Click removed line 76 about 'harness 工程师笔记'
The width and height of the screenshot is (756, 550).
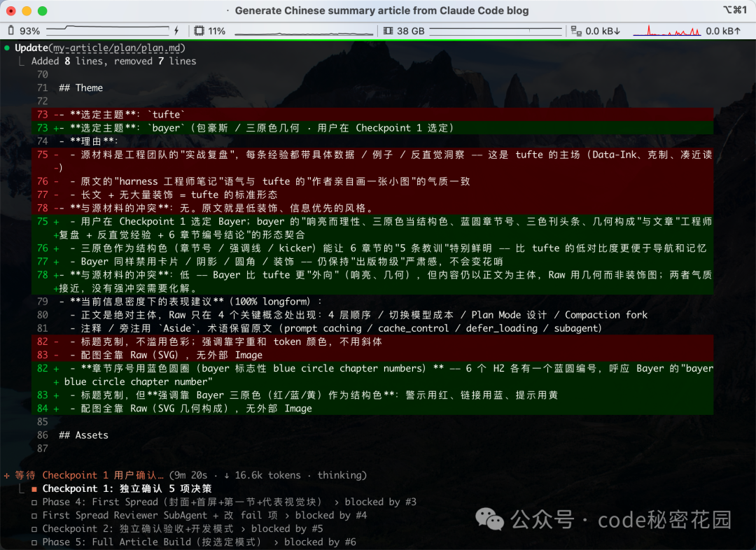coord(372,181)
